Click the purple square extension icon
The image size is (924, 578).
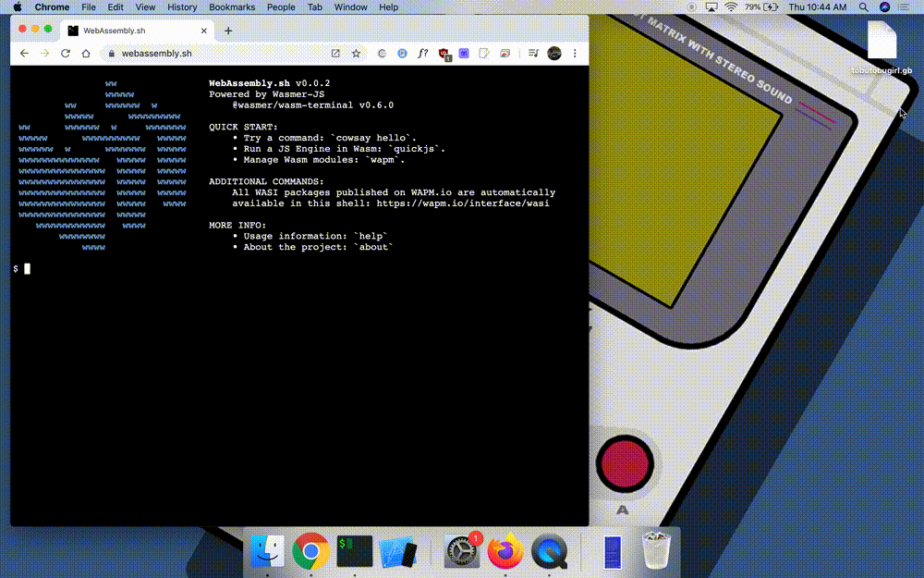coord(464,53)
